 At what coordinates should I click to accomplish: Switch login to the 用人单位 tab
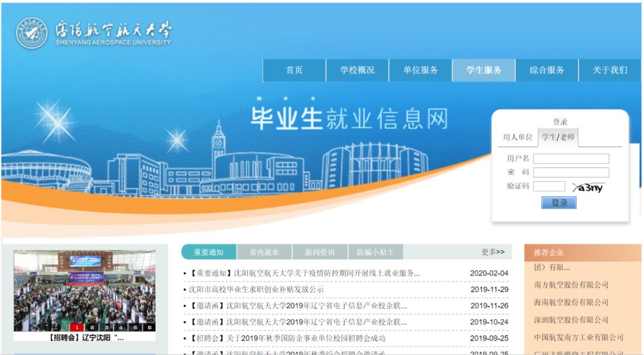[518, 137]
